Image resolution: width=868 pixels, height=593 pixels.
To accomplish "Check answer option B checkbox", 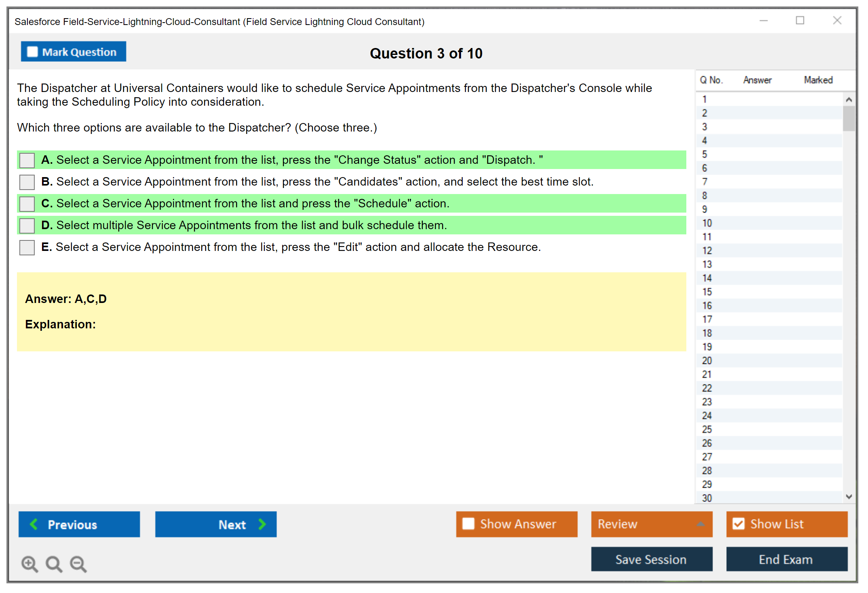I will (x=27, y=182).
